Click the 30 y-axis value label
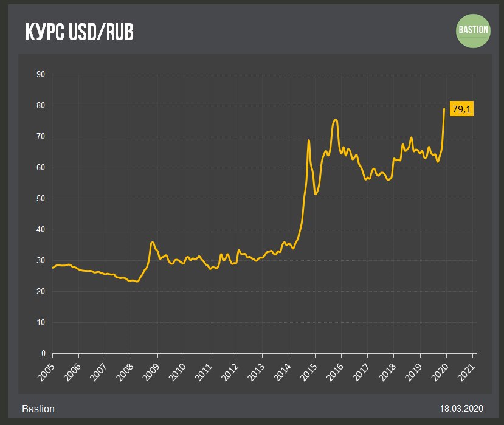Screen dimensions: 504x425 point(41,261)
